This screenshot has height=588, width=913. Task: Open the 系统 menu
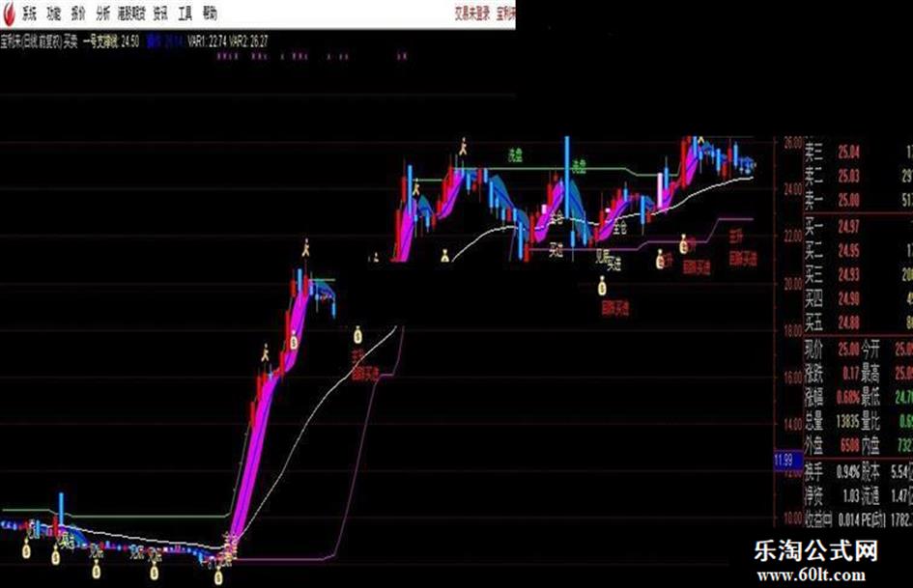click(29, 14)
